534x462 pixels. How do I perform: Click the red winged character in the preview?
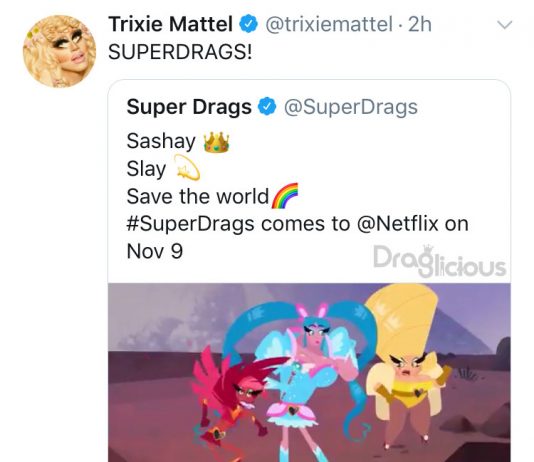[x=232, y=398]
